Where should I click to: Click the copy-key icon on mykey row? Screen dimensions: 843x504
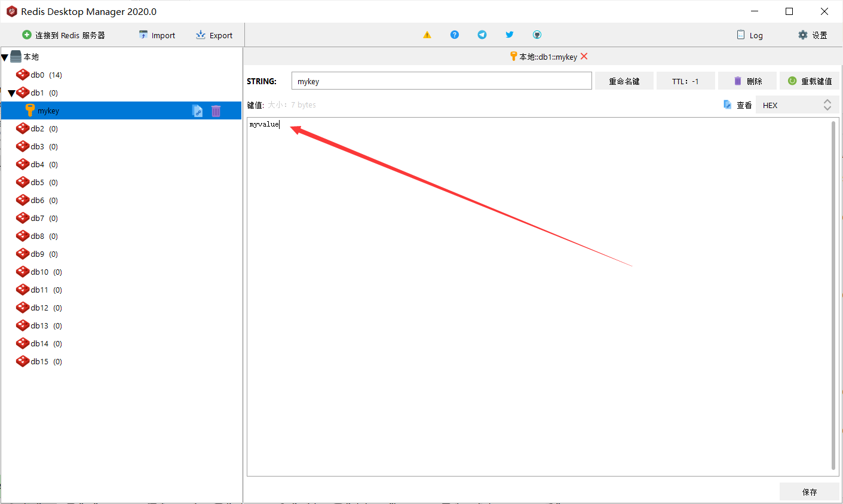[x=197, y=110]
